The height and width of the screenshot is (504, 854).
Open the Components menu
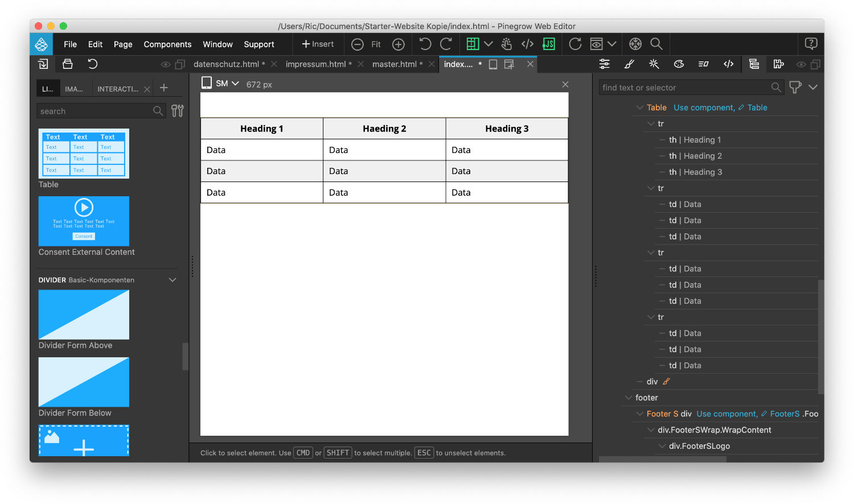(x=167, y=44)
